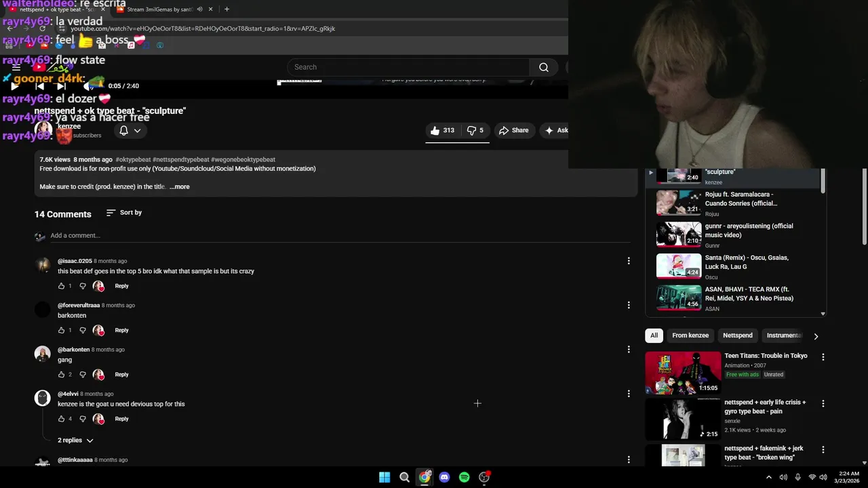Image resolution: width=868 pixels, height=488 pixels.
Task: Select the Nettspend filter chip
Action: (737, 335)
